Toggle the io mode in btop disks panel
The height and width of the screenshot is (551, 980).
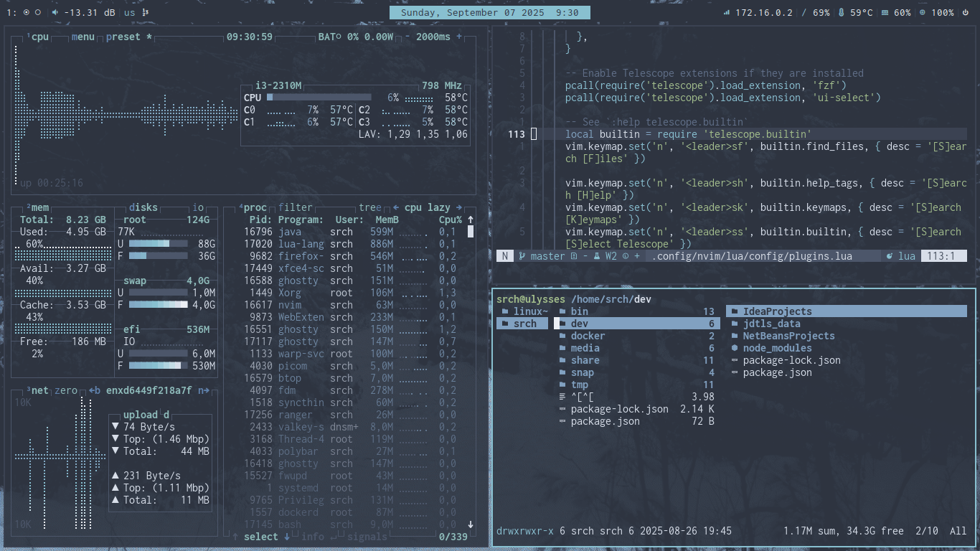pos(199,207)
